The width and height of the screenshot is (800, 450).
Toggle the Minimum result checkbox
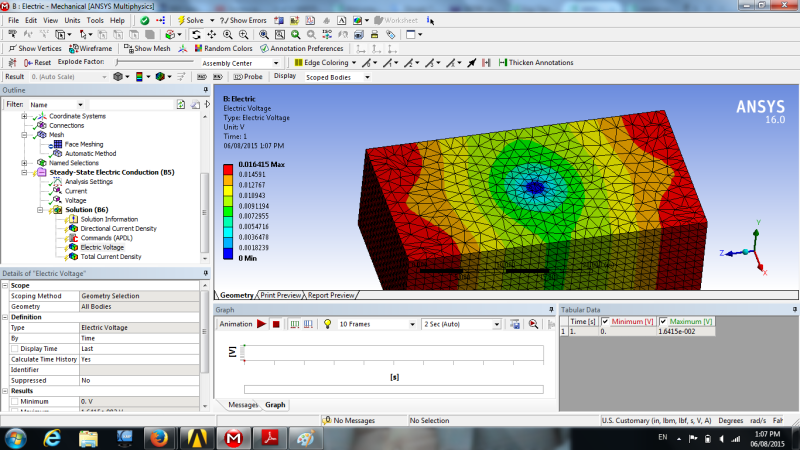coord(15,402)
